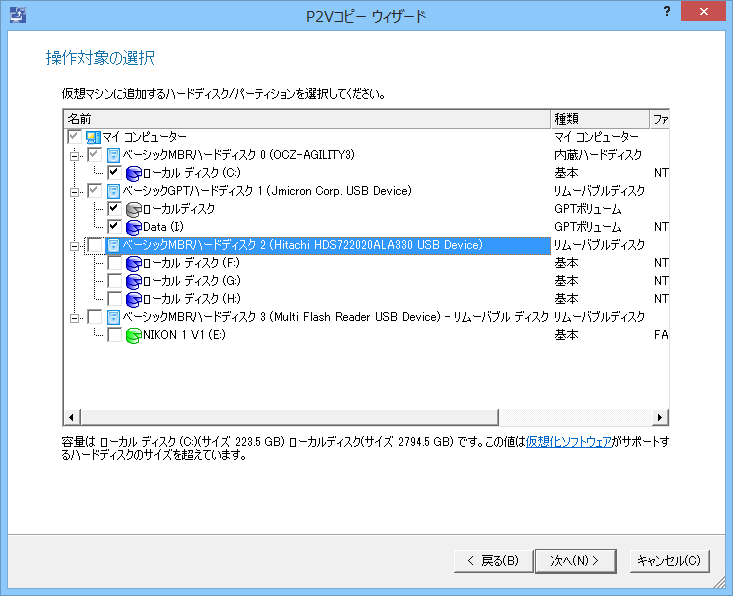This screenshot has height=596, width=733.
Task: Collapse the hard disk 0 OCZ-AGILITY3 node
Action: point(74,156)
